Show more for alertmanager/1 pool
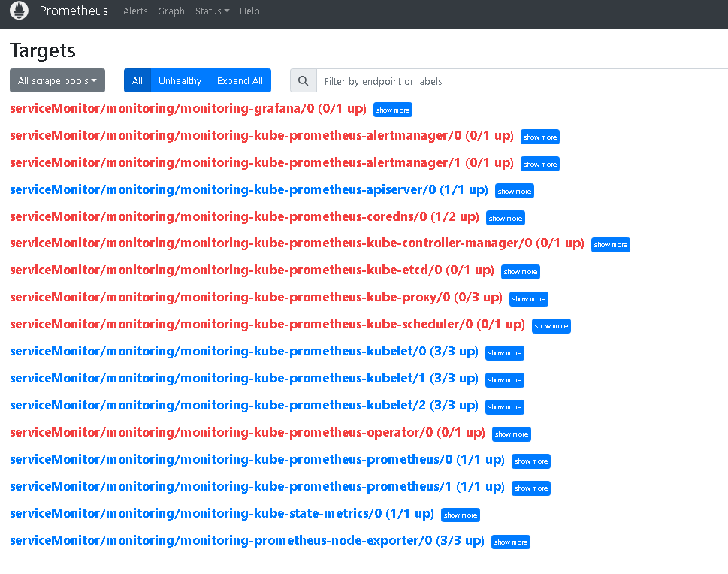This screenshot has width=728, height=574. [x=540, y=164]
